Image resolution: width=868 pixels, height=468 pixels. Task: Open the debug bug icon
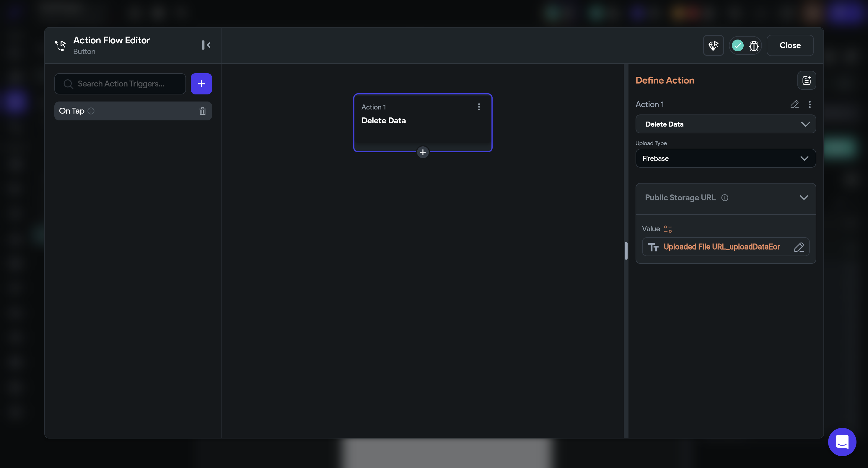click(x=754, y=45)
